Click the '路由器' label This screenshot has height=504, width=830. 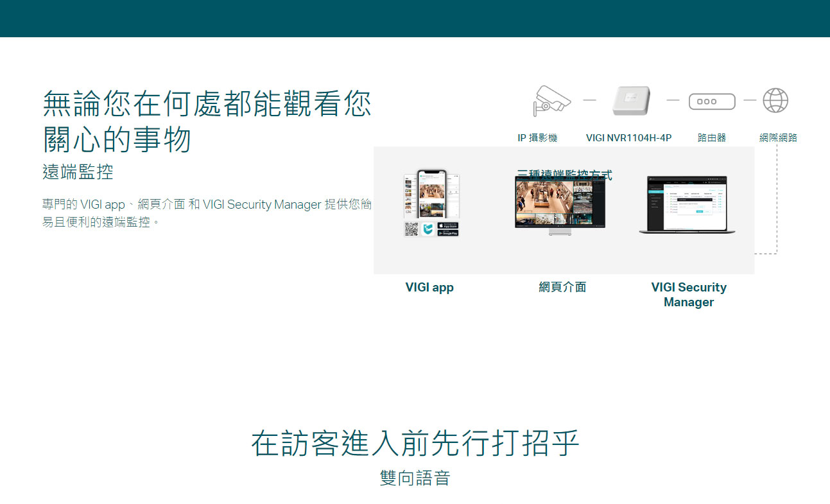pyautogui.click(x=712, y=138)
